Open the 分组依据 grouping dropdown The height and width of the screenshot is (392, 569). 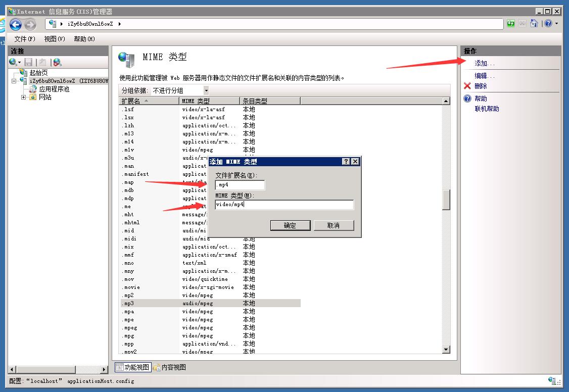[206, 90]
